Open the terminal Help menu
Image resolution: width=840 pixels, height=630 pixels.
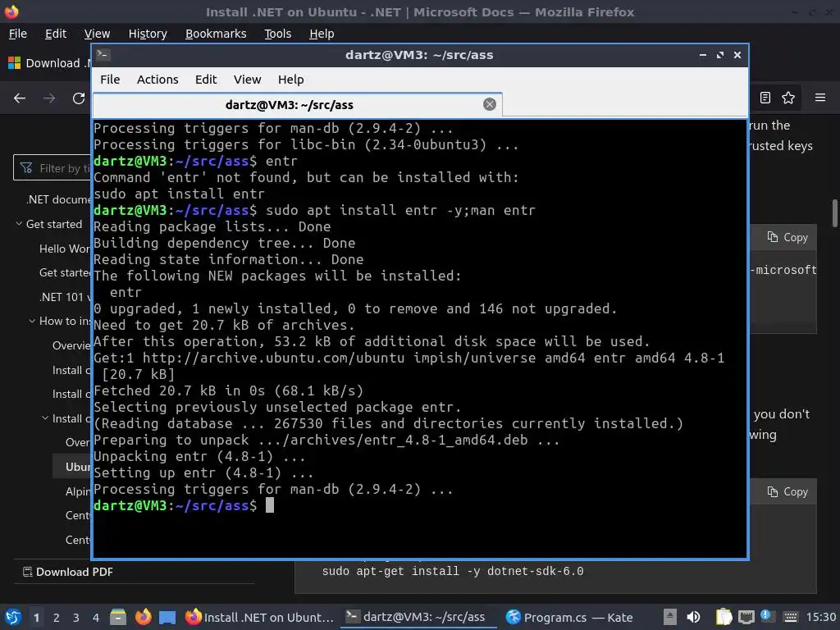291,80
